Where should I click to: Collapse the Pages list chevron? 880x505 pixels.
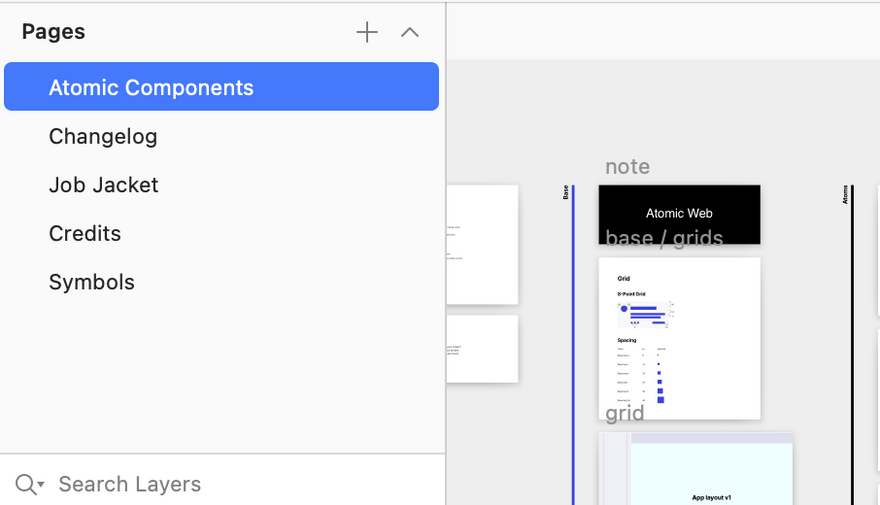(x=410, y=32)
